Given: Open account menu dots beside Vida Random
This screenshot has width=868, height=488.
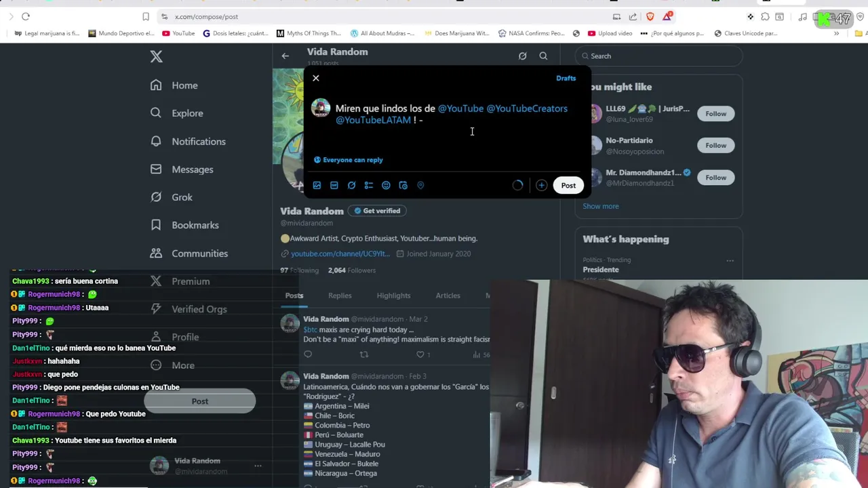Looking at the screenshot, I should [258, 466].
